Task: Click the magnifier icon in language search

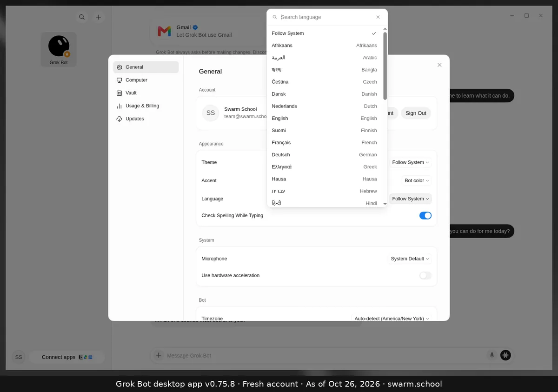Action: (x=274, y=17)
